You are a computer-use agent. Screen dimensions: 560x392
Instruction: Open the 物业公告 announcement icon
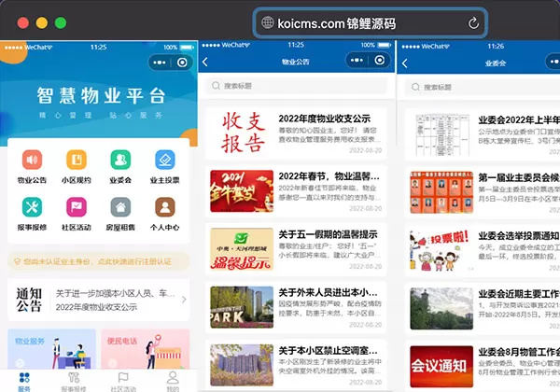pos(32,160)
